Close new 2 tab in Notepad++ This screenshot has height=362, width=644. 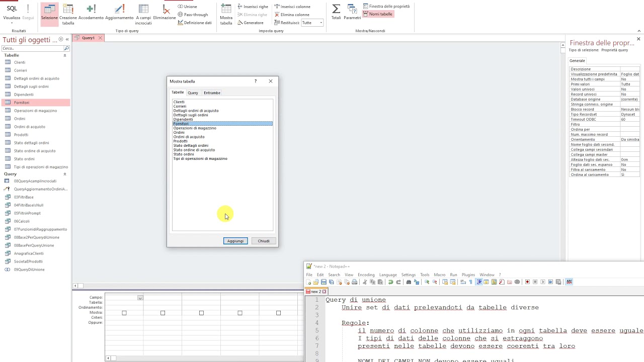coord(325,292)
